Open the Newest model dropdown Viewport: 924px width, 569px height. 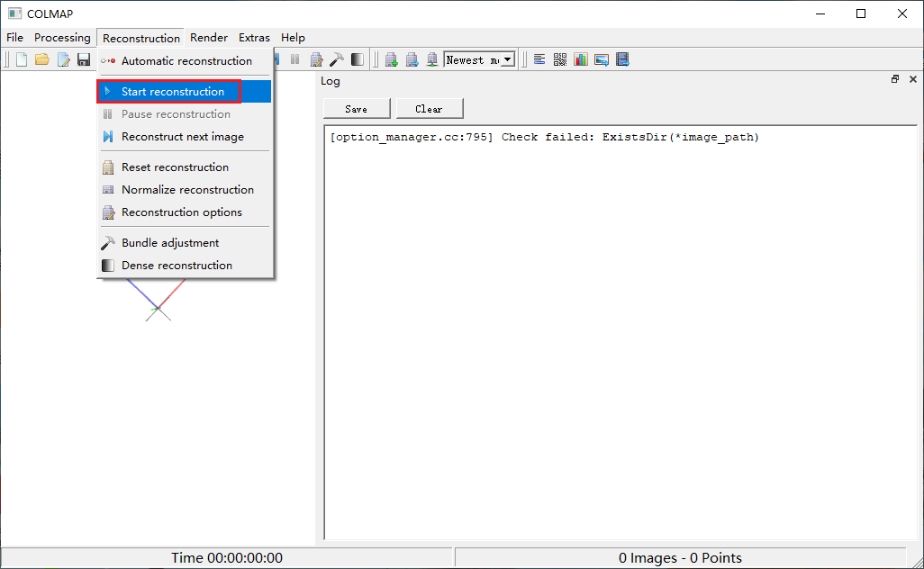pos(480,59)
